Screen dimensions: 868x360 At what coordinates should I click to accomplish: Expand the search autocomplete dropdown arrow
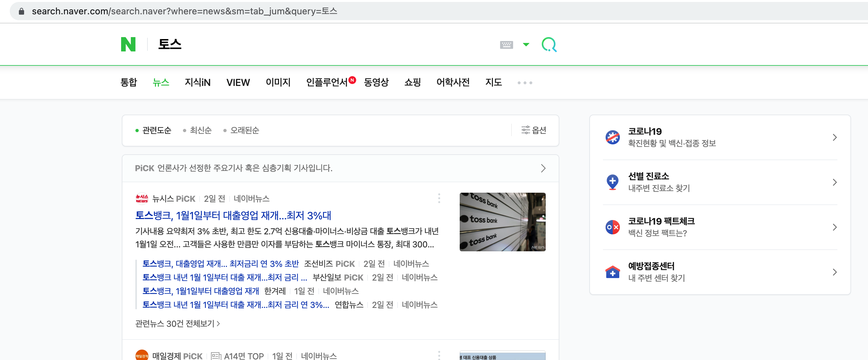pos(526,45)
